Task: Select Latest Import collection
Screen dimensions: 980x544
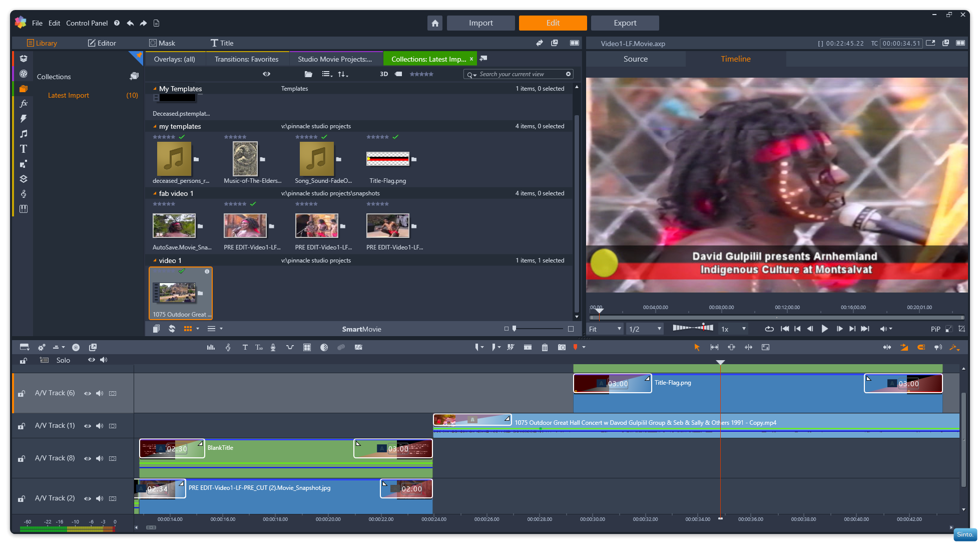Action: pos(69,95)
